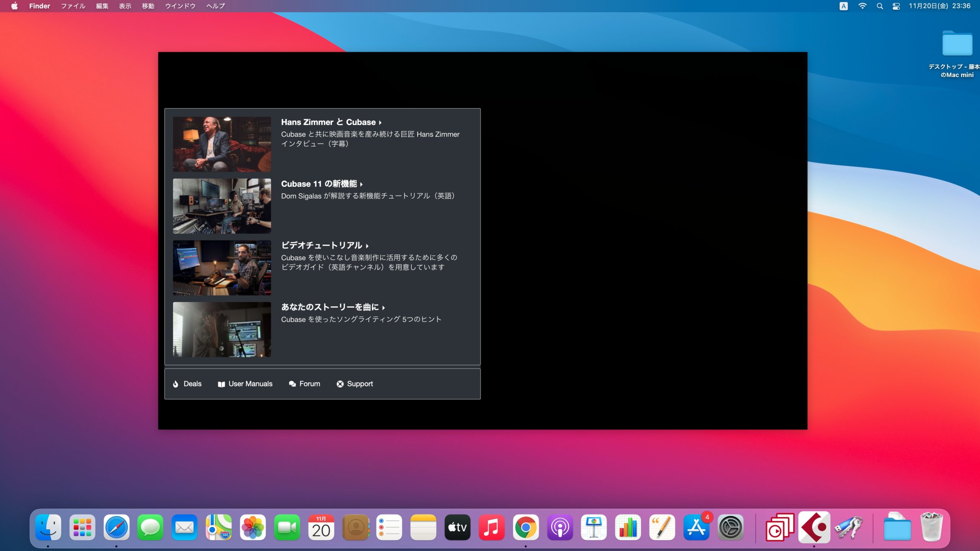
Task: Click the date and time in menu bar
Action: 939,6
